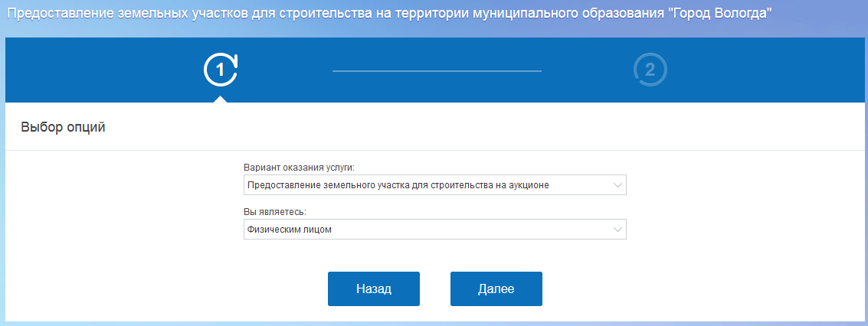
Task: Click the divider line below "Выбор опций"
Action: tap(434, 151)
